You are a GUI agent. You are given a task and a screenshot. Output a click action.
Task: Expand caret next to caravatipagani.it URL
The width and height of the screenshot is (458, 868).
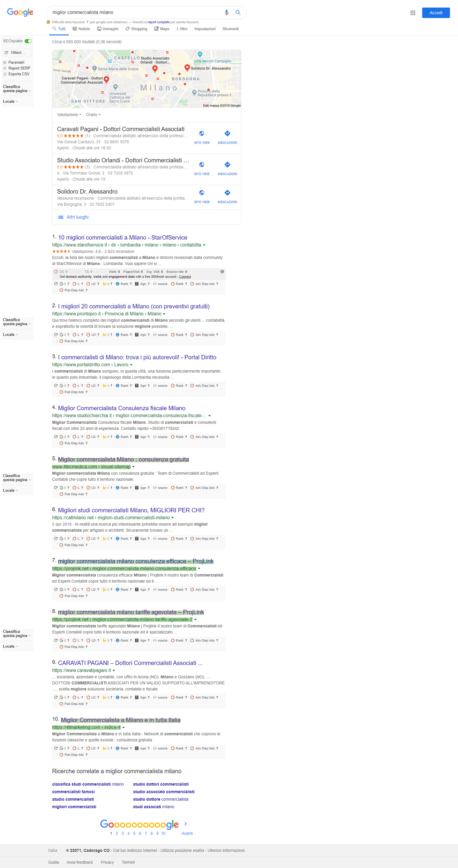click(114, 671)
